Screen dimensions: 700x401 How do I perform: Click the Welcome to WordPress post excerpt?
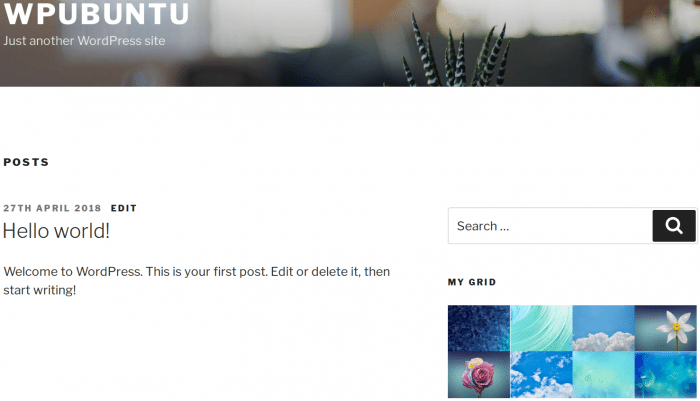point(196,281)
